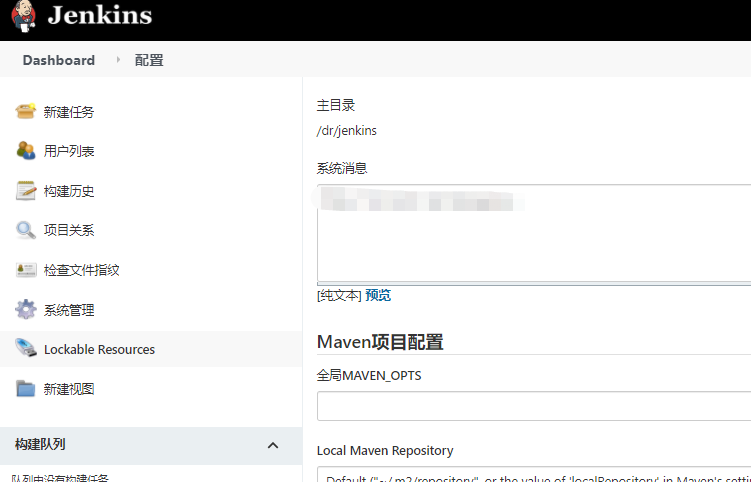Click the 构建历史 notepad icon
This screenshot has height=482, width=751.
(25, 190)
